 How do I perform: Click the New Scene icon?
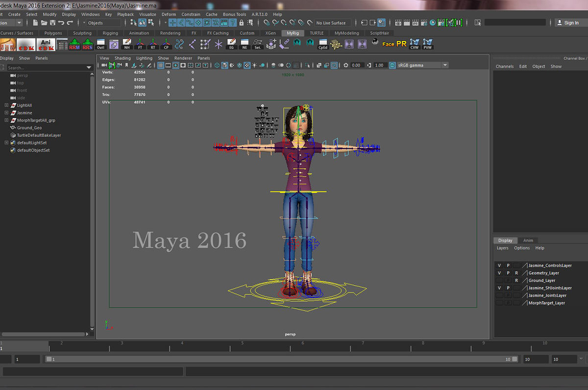tap(36, 23)
